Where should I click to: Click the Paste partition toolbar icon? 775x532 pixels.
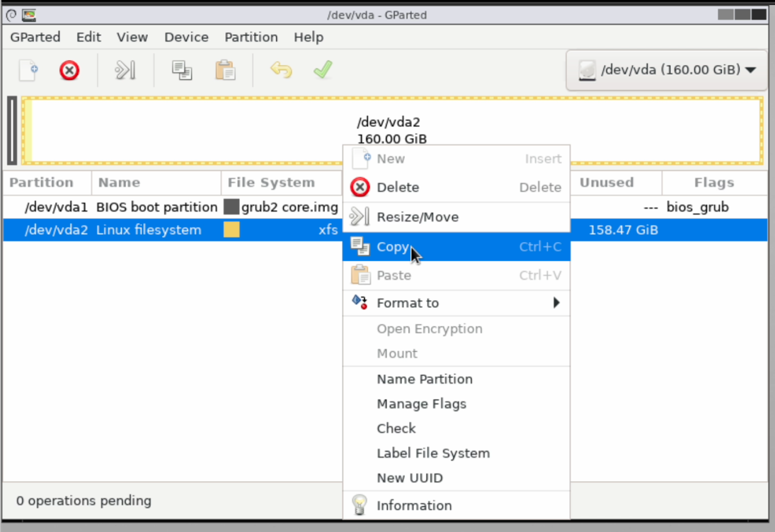(x=225, y=71)
